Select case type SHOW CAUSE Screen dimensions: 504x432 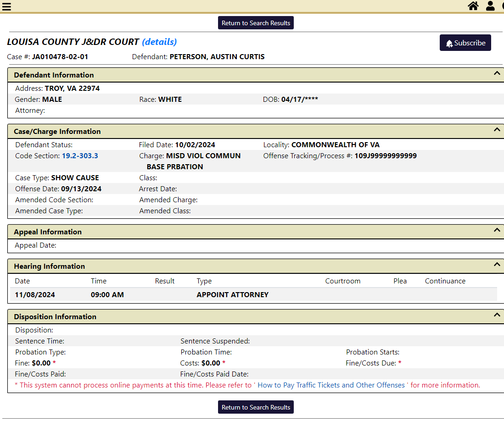pyautogui.click(x=75, y=178)
